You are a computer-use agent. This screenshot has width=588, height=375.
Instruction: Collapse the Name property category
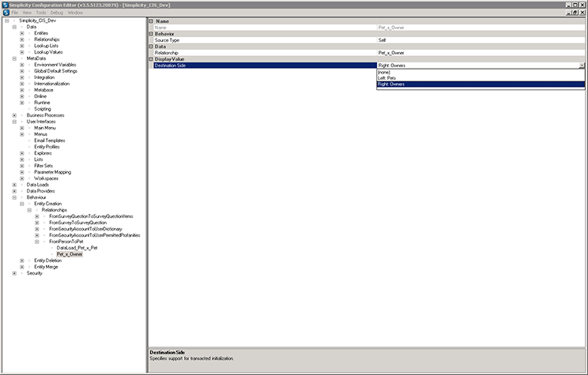(151, 21)
